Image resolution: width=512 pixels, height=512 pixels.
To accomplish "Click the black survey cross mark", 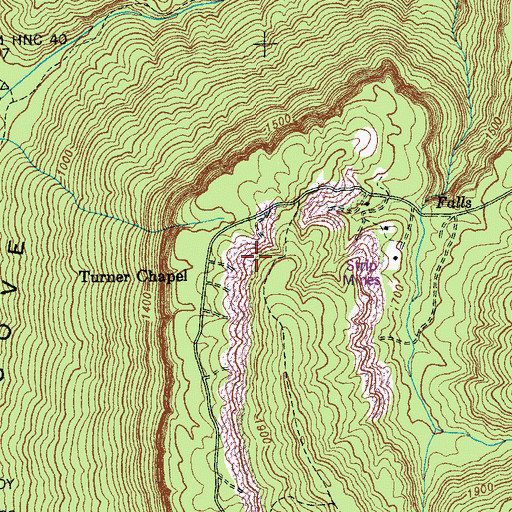I will tap(265, 44).
